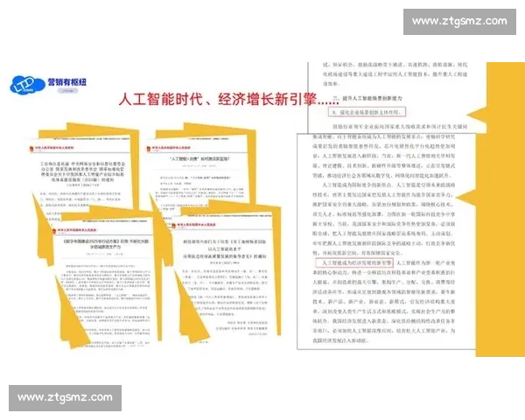Open the 工业和信息化部 notice document thumbnail
This screenshot has width=525, height=420.
[x=82, y=176]
